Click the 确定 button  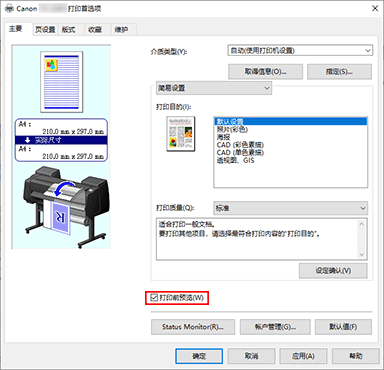coord(199,356)
